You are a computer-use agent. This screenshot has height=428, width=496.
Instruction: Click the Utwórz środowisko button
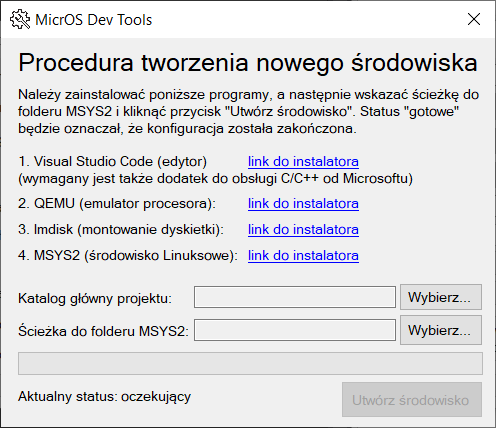tap(412, 400)
